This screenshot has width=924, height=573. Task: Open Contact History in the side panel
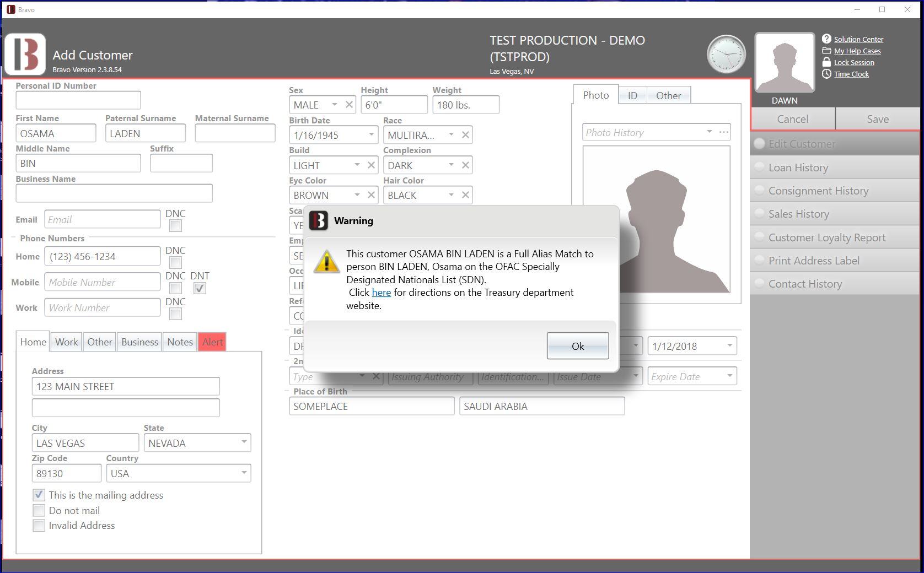point(835,284)
